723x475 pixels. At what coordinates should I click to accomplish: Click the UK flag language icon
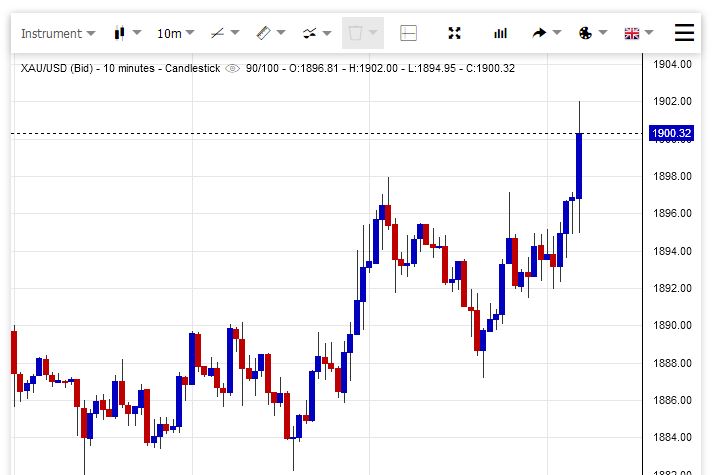(632, 33)
